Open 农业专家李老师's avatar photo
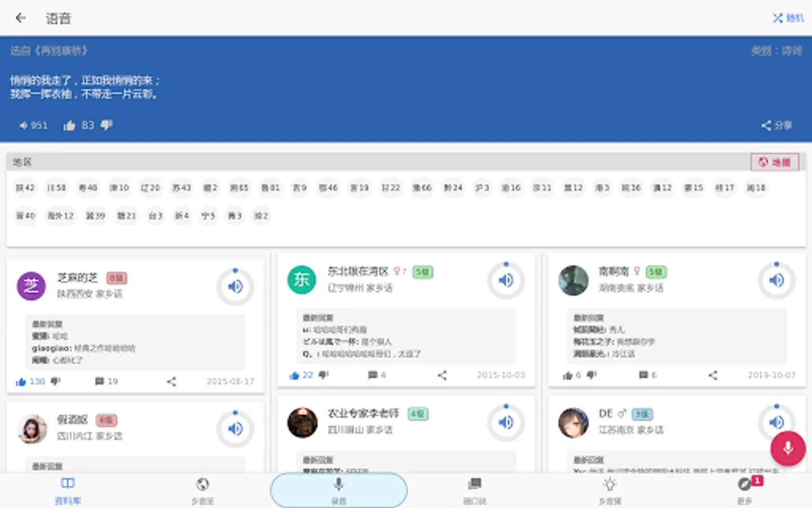The height and width of the screenshot is (508, 812). (x=302, y=422)
